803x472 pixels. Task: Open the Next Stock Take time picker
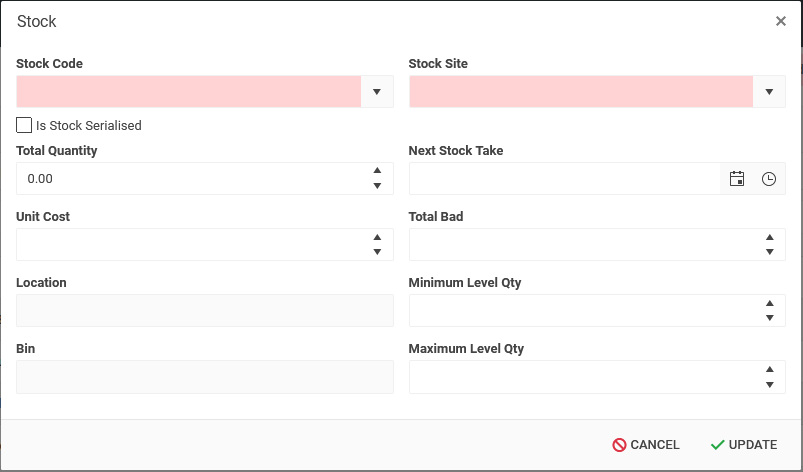(x=769, y=179)
